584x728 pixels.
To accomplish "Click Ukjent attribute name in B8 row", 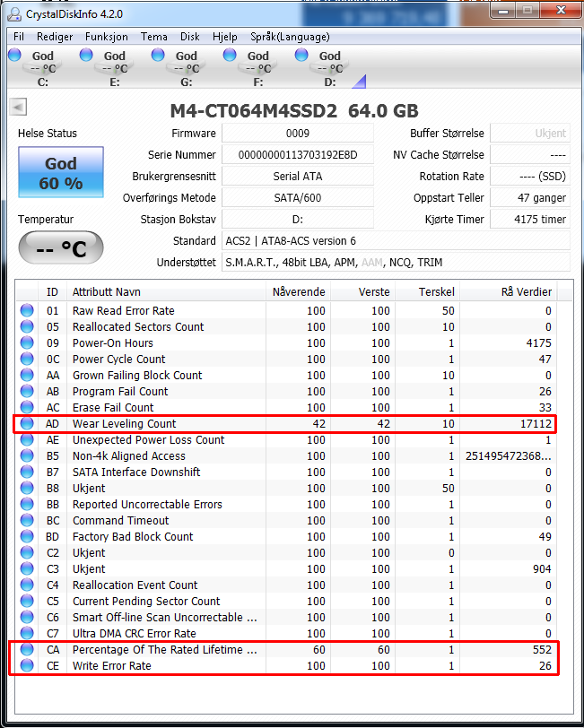I will [89, 488].
